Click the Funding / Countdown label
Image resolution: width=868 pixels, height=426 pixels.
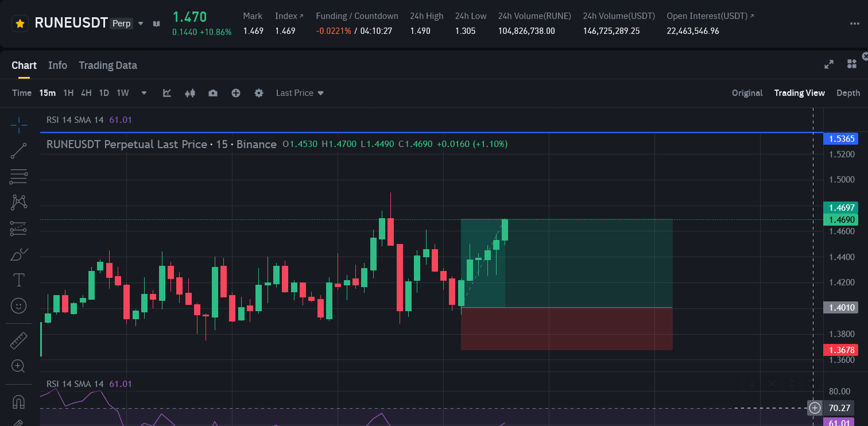357,16
